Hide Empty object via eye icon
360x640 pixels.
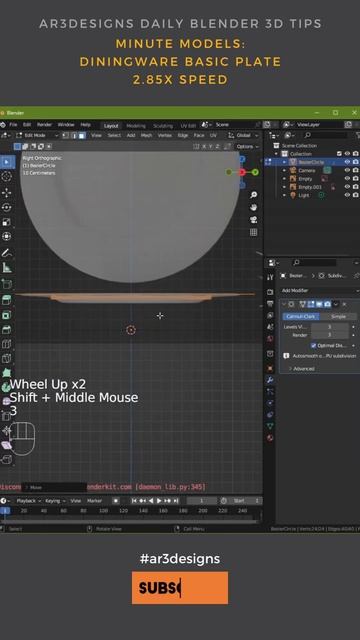point(347,178)
